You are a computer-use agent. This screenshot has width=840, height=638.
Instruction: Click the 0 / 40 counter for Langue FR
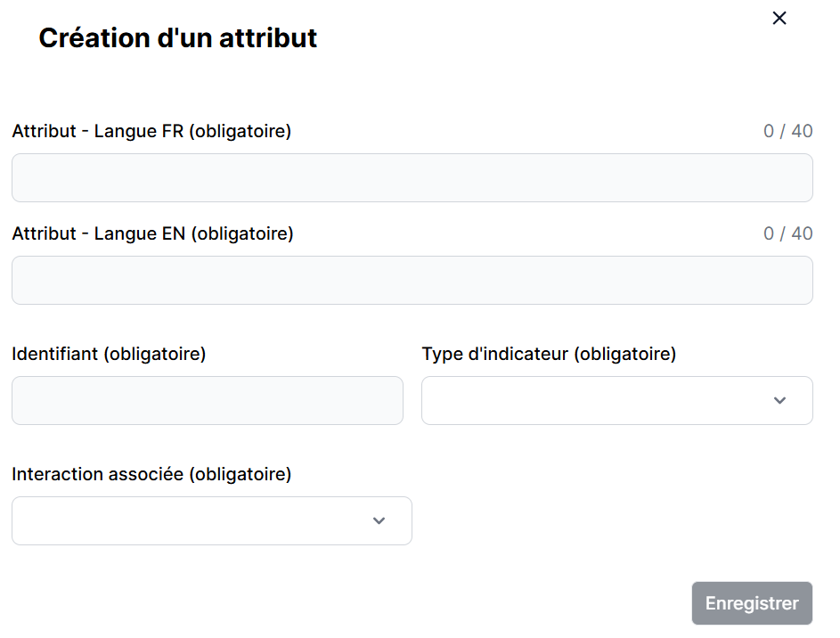(787, 131)
